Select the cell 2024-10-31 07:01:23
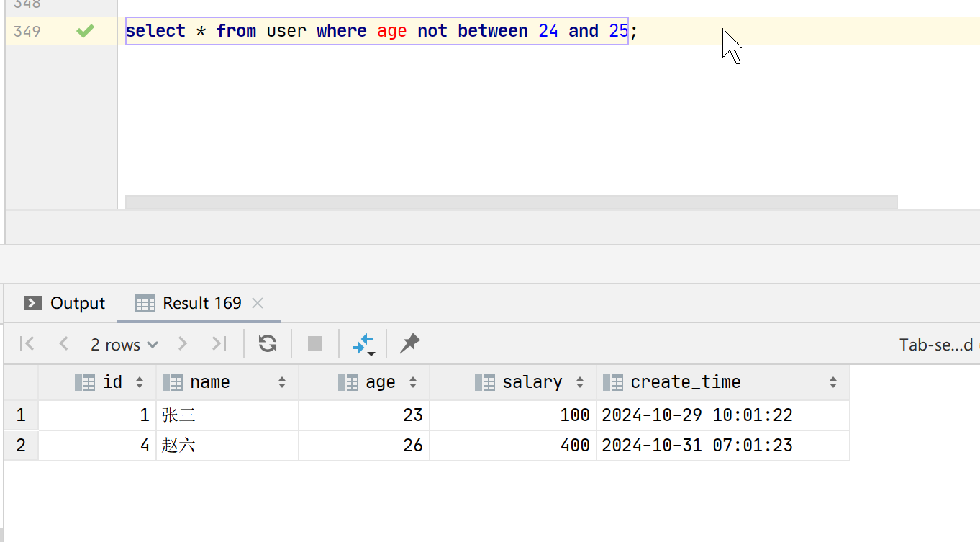 click(x=723, y=446)
